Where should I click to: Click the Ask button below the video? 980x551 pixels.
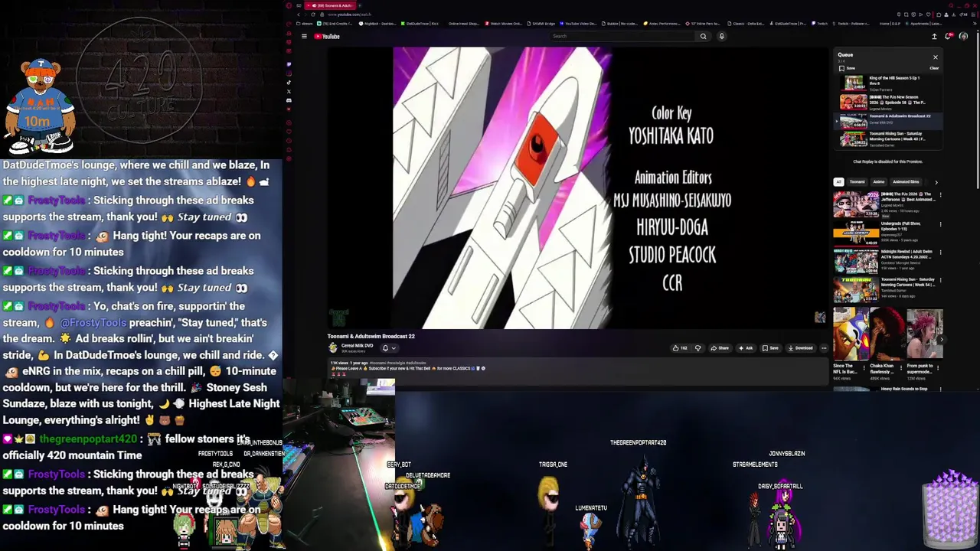[x=745, y=348]
